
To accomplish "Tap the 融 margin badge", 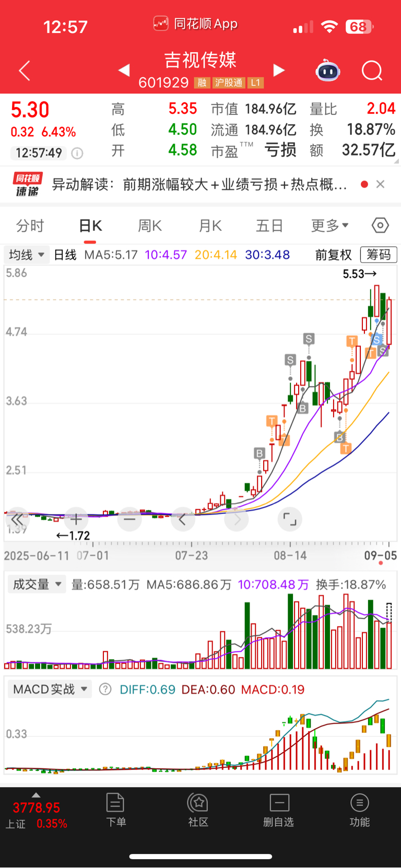I will coord(202,83).
